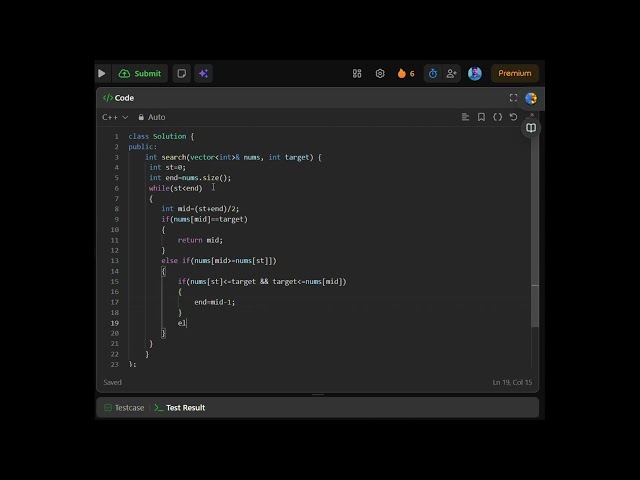Image resolution: width=640 pixels, height=480 pixels.
Task: Run the code with the play button
Action: [x=102, y=73]
